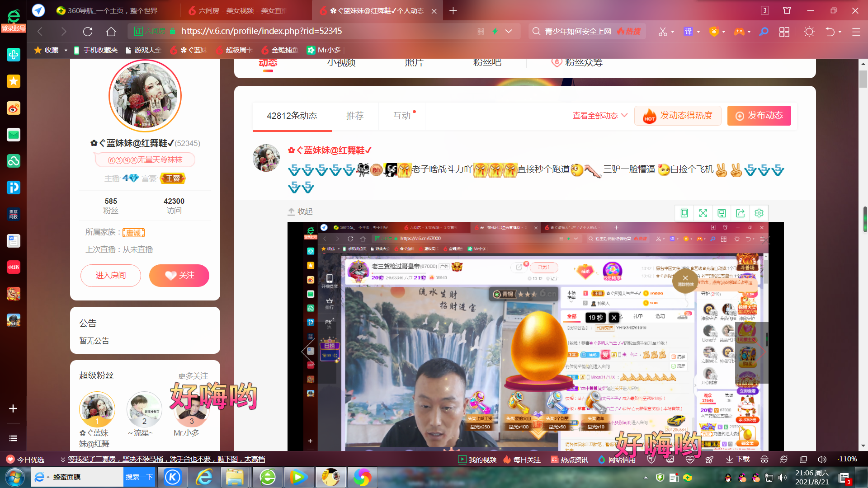Screen dimensions: 868x488
Task: Show hidden system tray icons arrow
Action: (646, 478)
